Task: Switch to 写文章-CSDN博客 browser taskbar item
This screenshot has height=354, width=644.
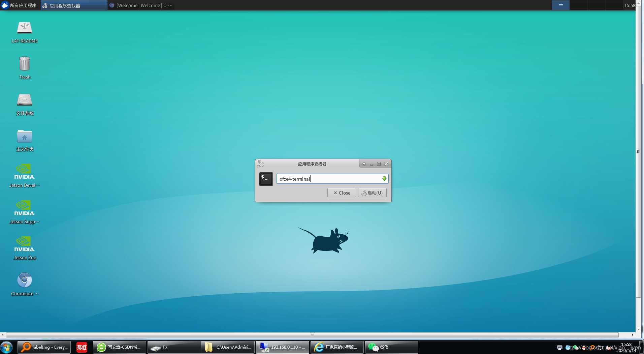Action: click(x=120, y=347)
